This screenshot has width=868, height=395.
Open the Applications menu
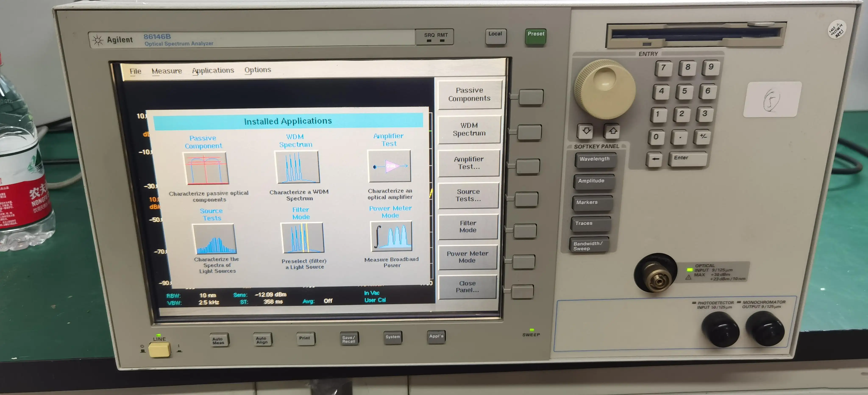tap(213, 70)
